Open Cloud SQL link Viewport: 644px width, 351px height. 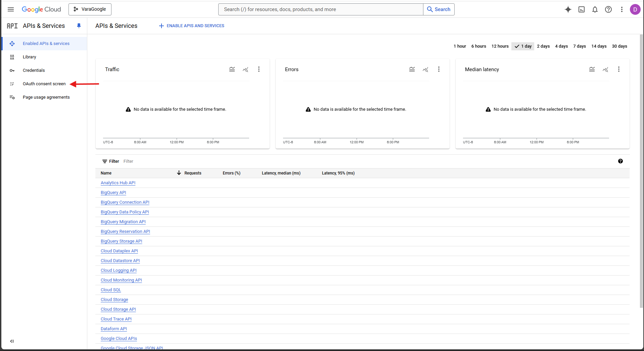[111, 290]
